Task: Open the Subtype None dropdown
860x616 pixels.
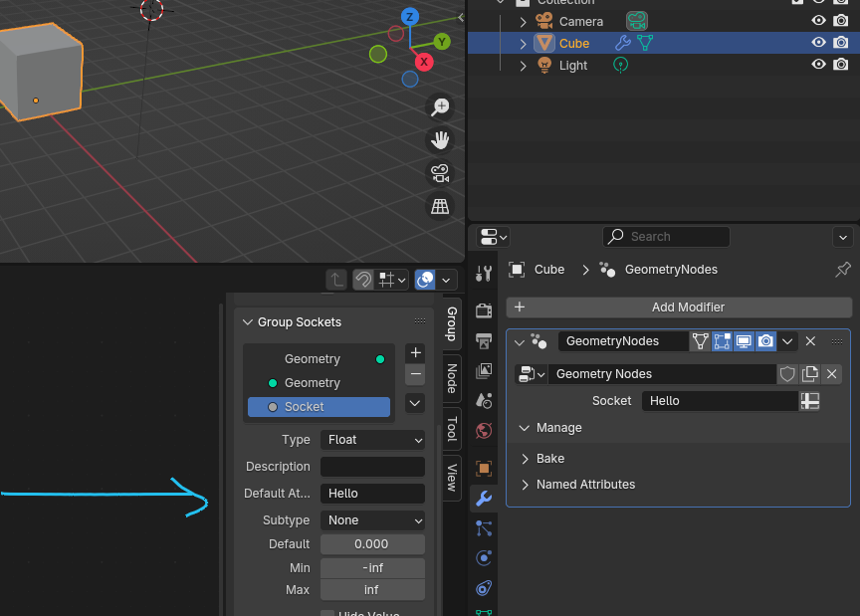Action: (x=372, y=520)
